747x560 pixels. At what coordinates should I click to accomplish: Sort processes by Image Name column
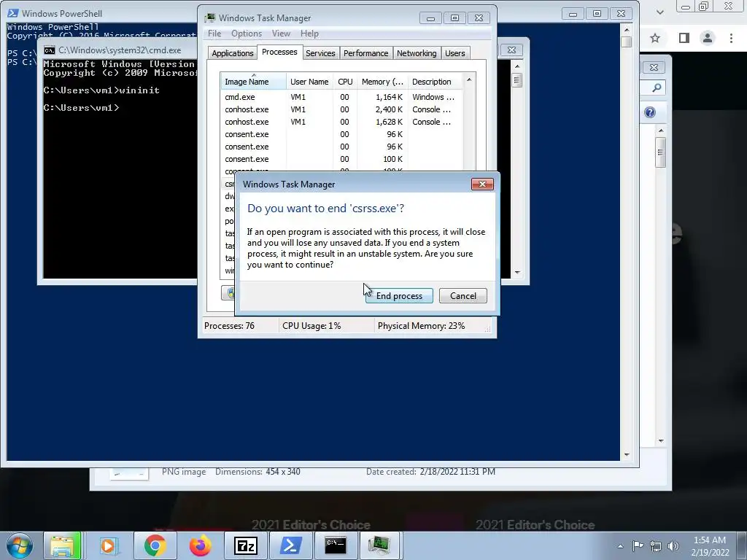[253, 82]
